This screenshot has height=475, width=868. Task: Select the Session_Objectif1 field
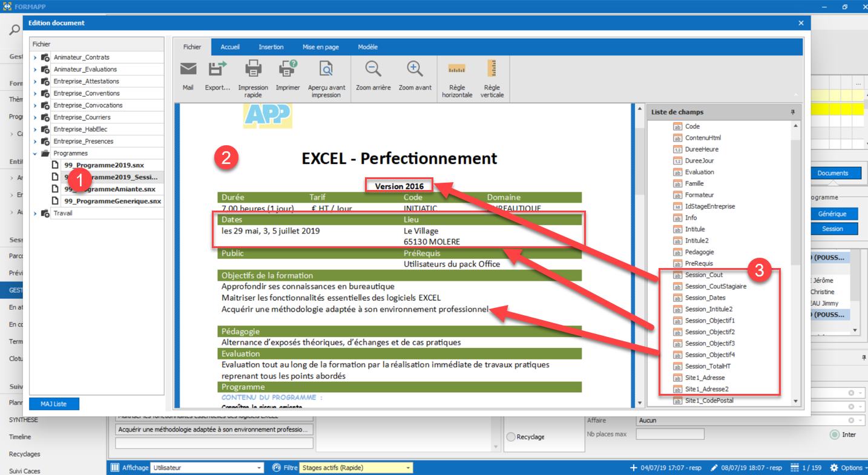710,321
